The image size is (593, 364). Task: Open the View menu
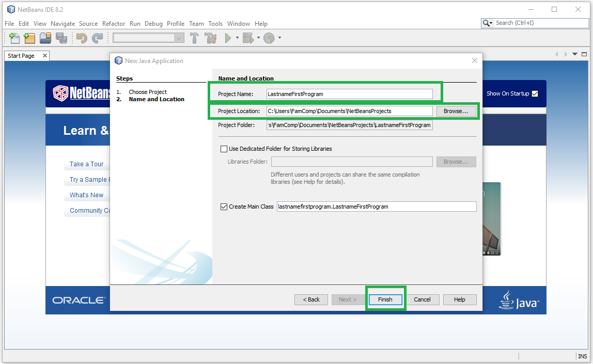point(40,23)
